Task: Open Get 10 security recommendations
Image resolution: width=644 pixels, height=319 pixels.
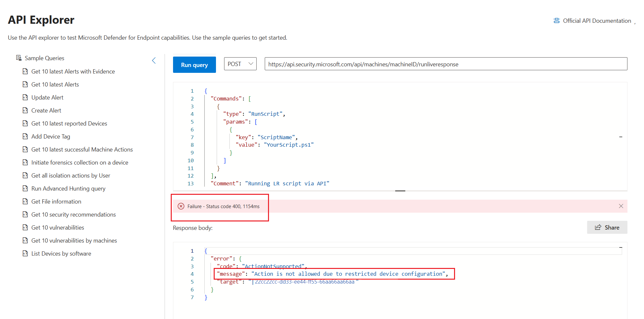Action: 74,215
